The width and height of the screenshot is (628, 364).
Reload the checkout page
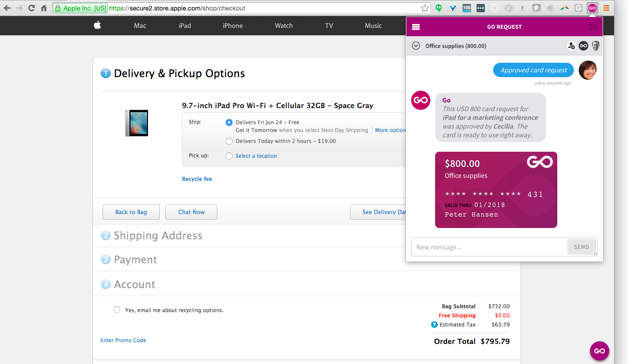pos(31,8)
